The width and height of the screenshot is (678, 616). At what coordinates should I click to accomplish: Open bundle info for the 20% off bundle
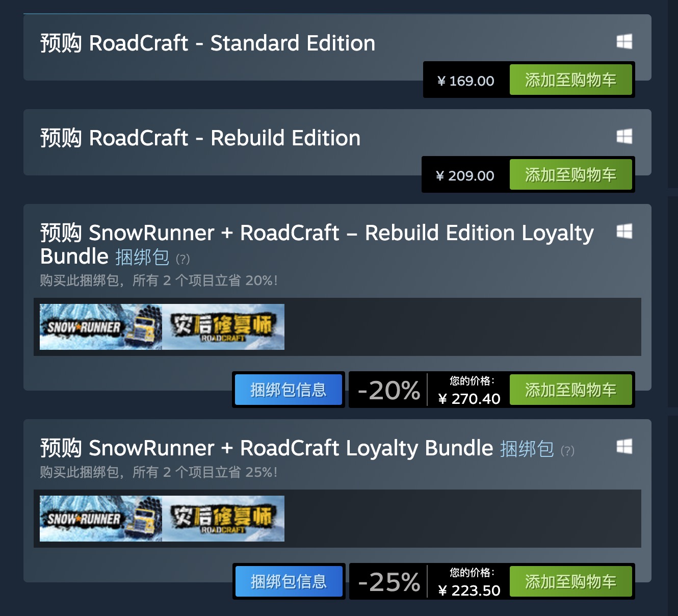289,390
